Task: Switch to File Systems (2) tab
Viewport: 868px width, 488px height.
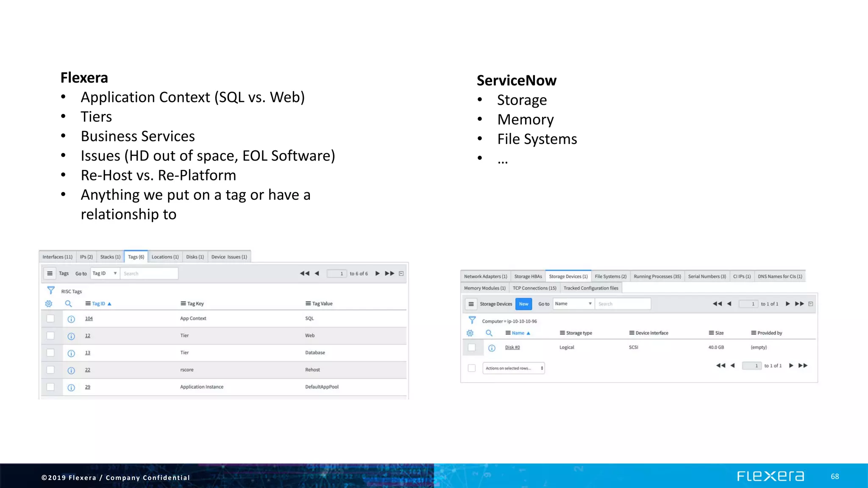Action: (x=611, y=276)
